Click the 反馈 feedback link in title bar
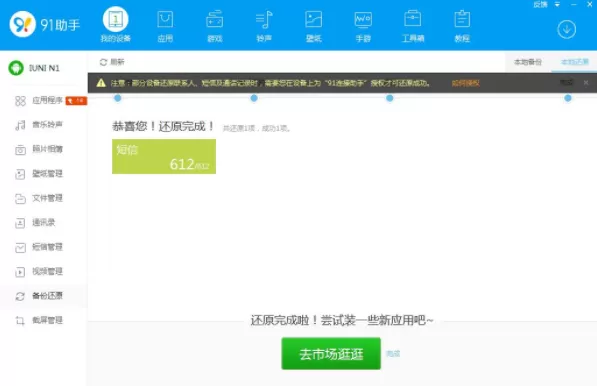 point(540,4)
